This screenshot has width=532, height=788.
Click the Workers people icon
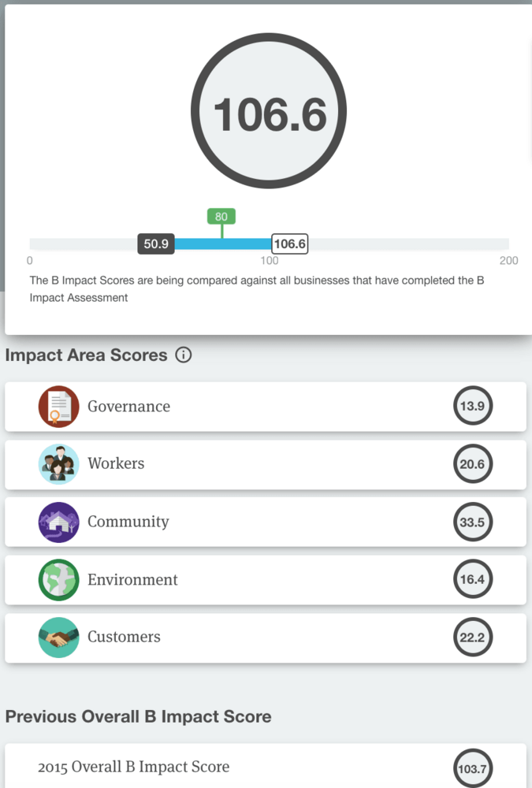coord(58,464)
